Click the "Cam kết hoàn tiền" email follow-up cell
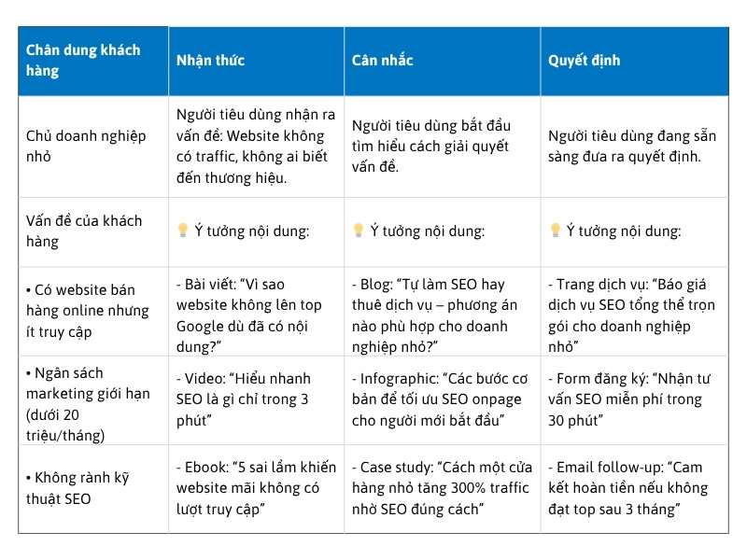The width and height of the screenshot is (747, 560). (x=634, y=487)
